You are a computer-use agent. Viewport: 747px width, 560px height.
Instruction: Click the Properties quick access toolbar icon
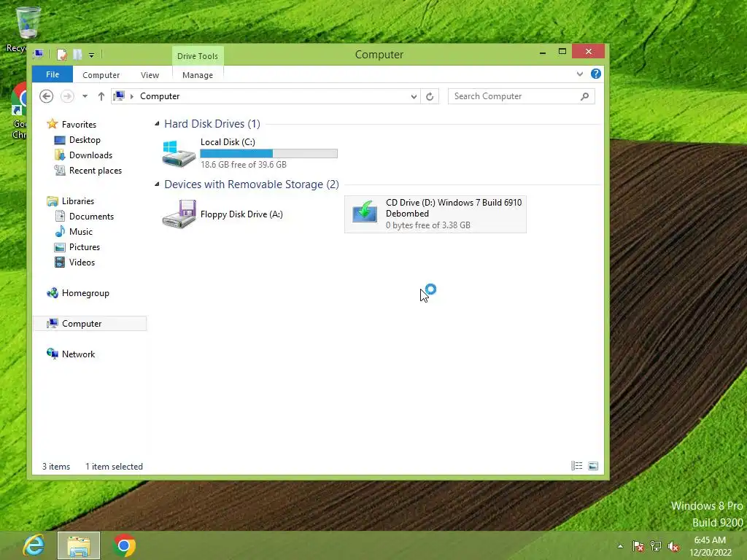[x=61, y=55]
